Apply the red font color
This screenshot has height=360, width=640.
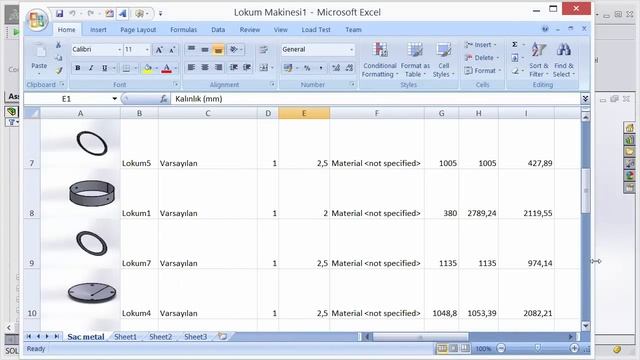[166, 68]
